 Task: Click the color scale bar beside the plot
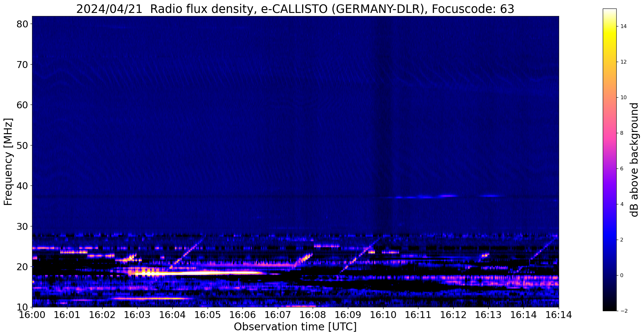[610, 160]
